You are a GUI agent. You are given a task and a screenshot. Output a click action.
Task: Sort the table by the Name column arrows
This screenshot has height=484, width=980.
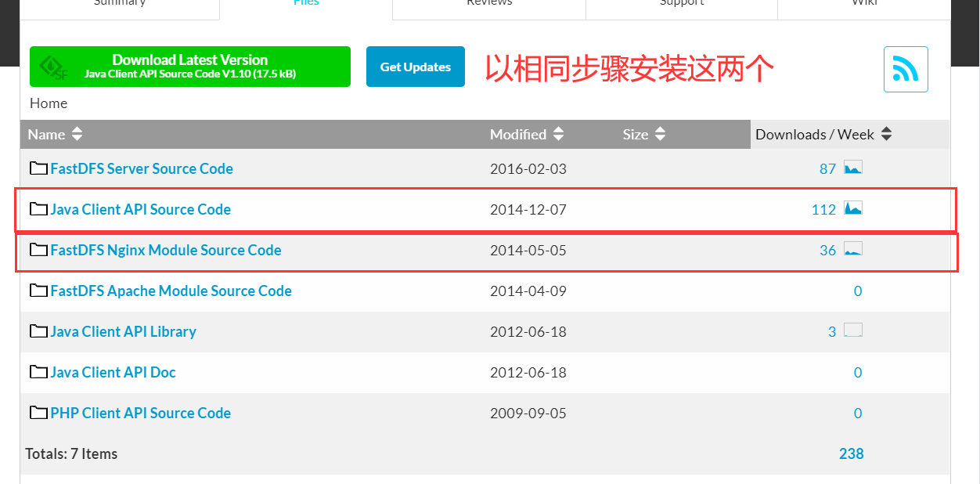coord(76,134)
